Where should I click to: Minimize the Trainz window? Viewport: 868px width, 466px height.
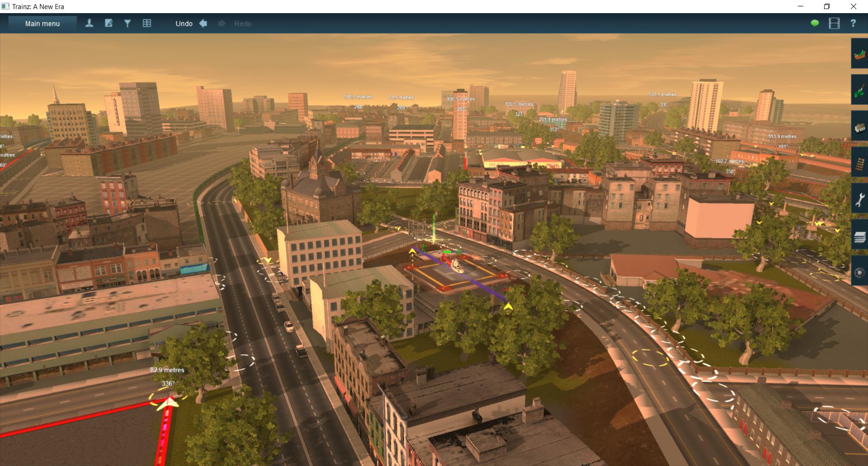pyautogui.click(x=801, y=6)
